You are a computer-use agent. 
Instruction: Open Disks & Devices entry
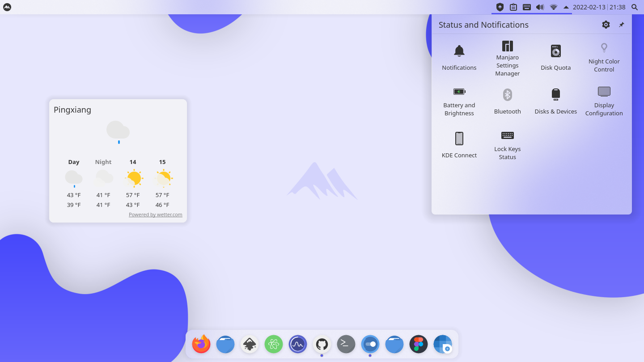pos(556,101)
